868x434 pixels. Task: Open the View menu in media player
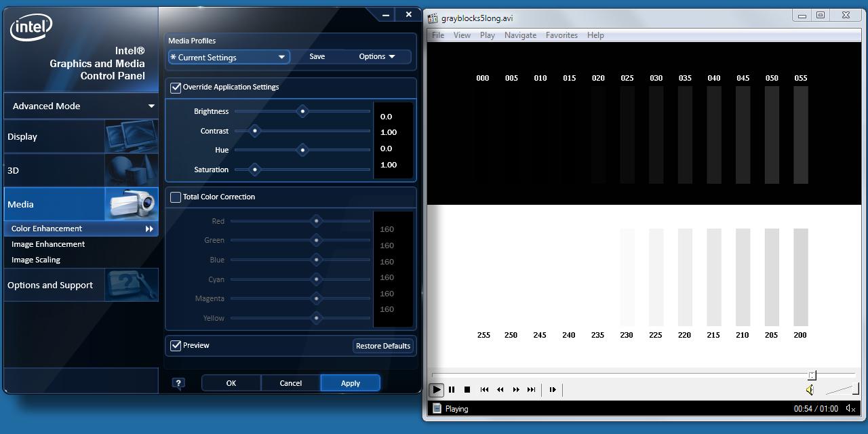[462, 35]
